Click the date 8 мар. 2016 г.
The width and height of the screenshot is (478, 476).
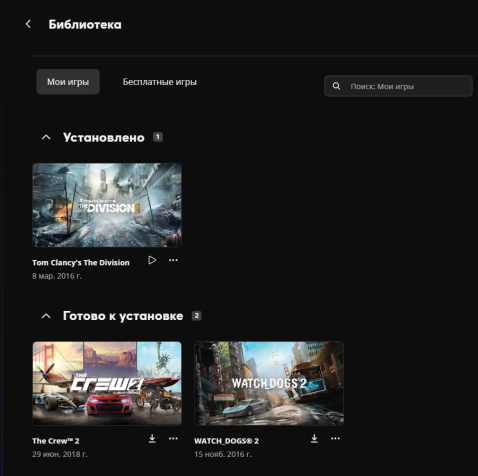click(x=57, y=276)
